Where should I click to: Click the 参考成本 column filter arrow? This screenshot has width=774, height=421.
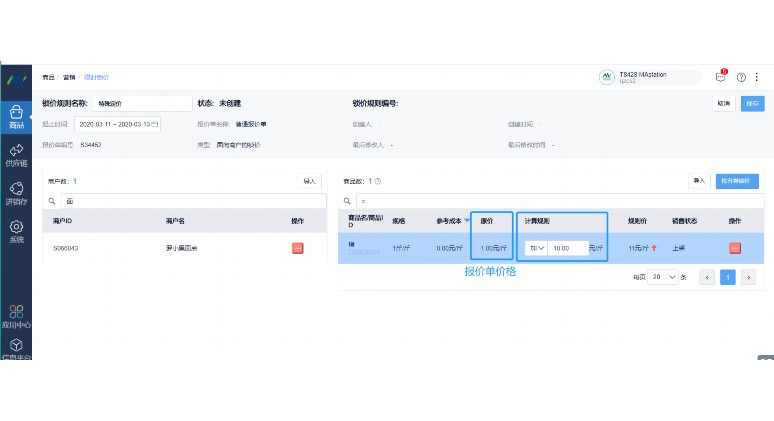click(466, 221)
